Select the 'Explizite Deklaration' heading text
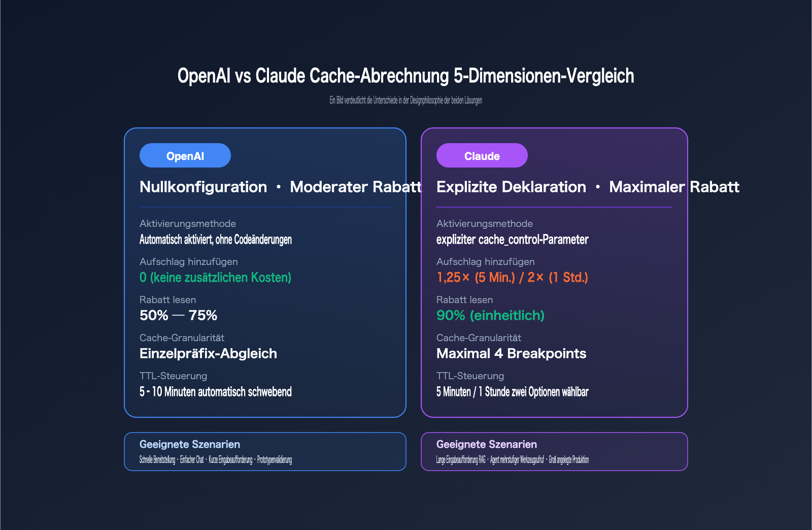The width and height of the screenshot is (812, 530). click(511, 187)
